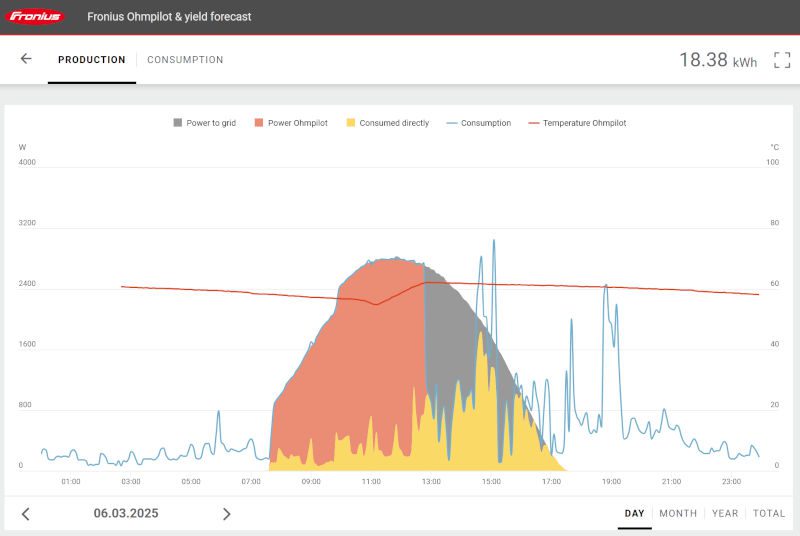The height and width of the screenshot is (536, 800).
Task: Click the 18.38 kWh total value
Action: 718,60
